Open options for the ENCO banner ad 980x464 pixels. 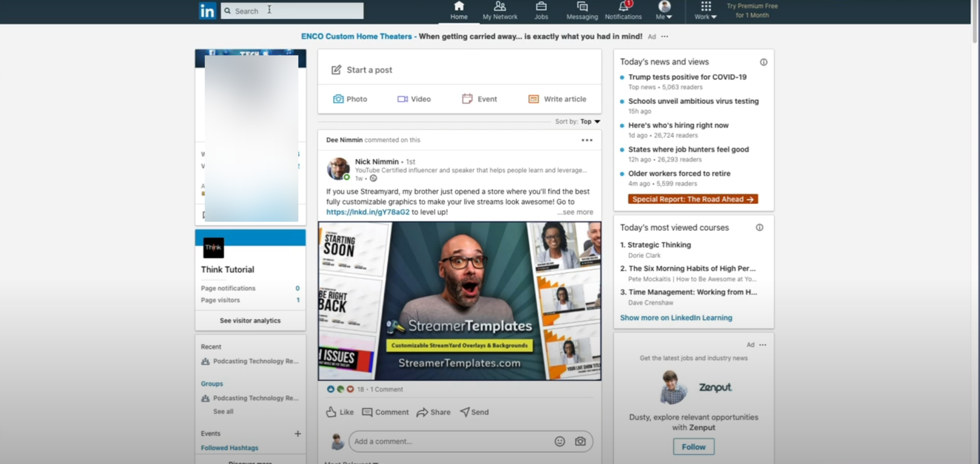point(665,36)
